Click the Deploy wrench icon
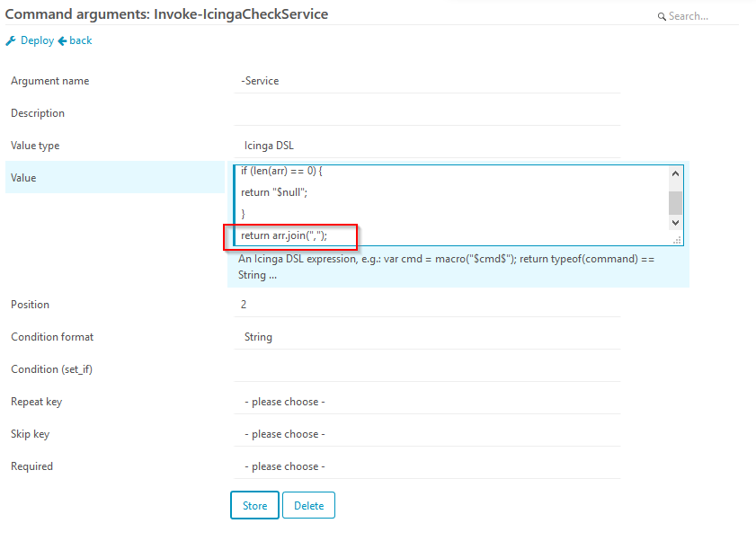Viewport: 756px width, 541px height. click(11, 40)
